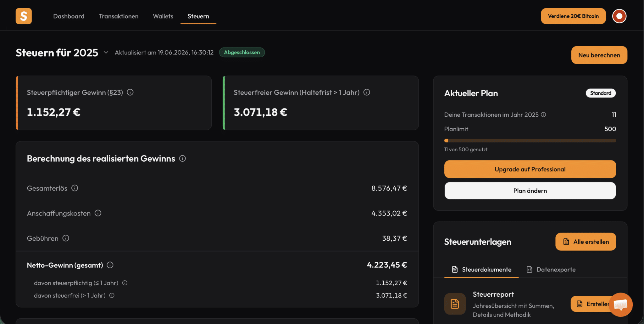Viewport: 644px width, 324px height.
Task: Click the orange S logo icon
Action: pos(24,16)
